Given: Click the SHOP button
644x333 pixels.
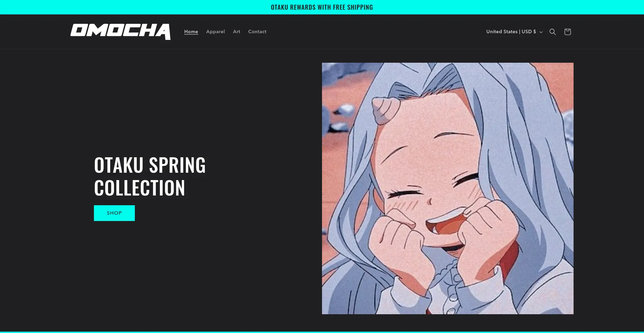Looking at the screenshot, I should point(114,213).
